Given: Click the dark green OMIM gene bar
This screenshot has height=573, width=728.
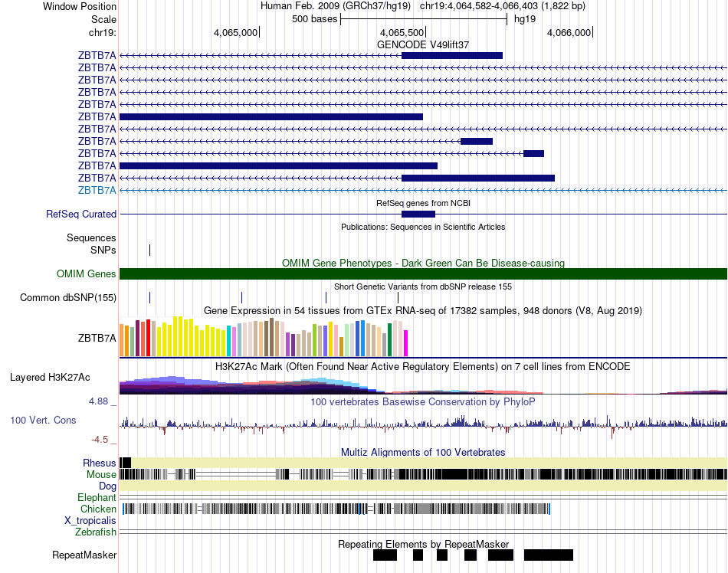Looking at the screenshot, I should [x=423, y=273].
